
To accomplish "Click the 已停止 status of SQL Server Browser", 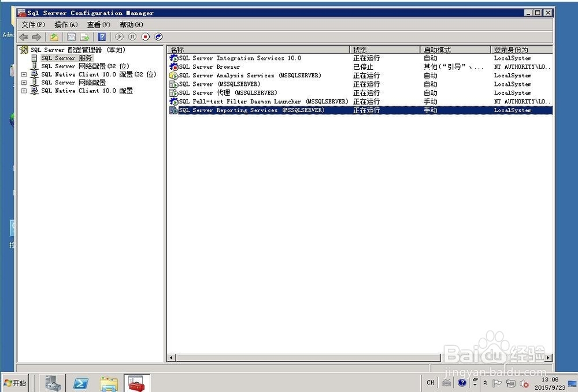I will [363, 67].
